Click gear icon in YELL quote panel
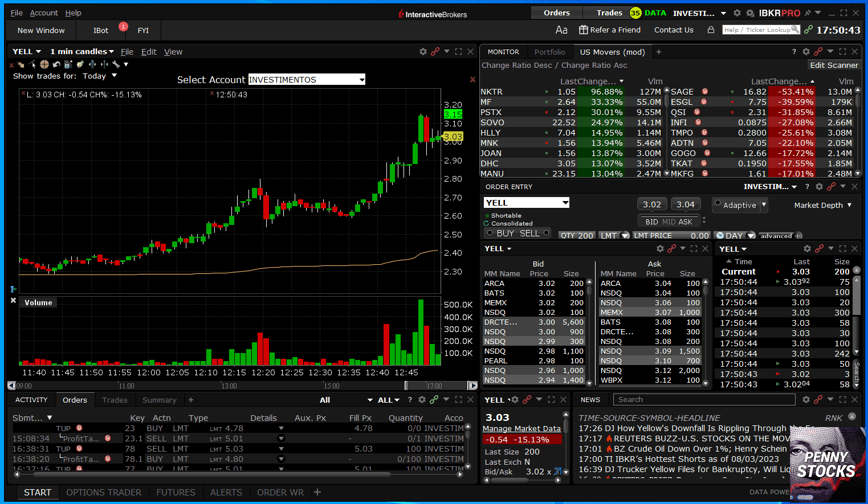 515,399
